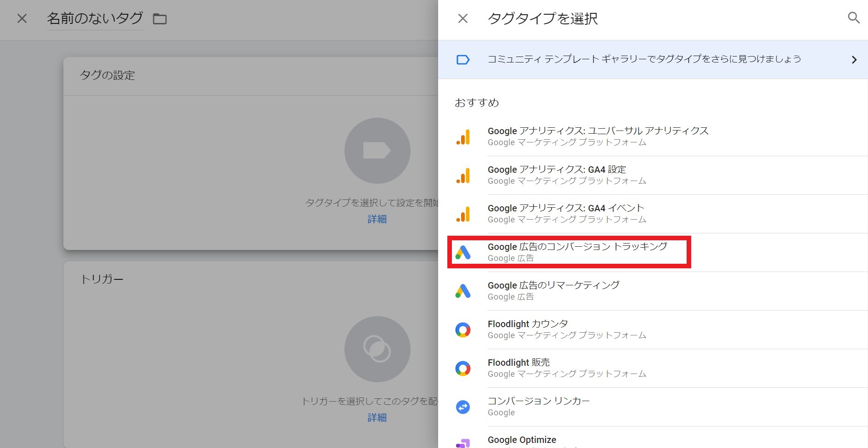Edit the 名前のないタグ title field
This screenshot has width=868, height=448.
point(95,19)
